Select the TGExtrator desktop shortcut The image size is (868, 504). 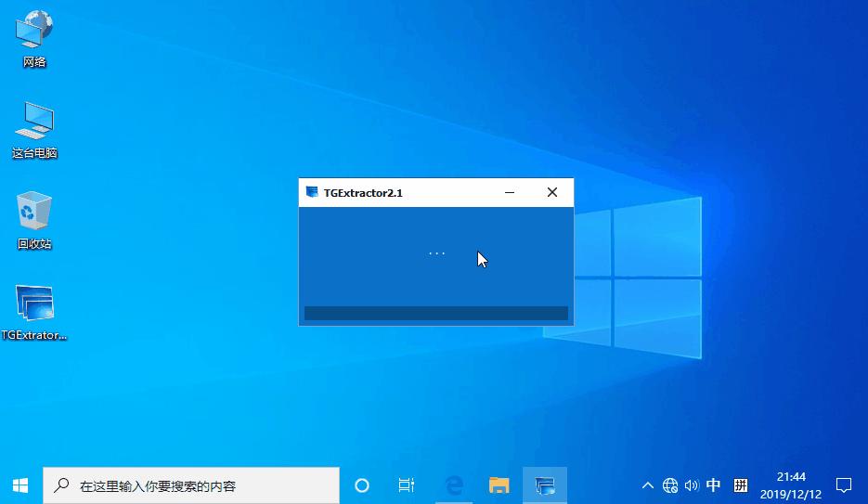(34, 312)
